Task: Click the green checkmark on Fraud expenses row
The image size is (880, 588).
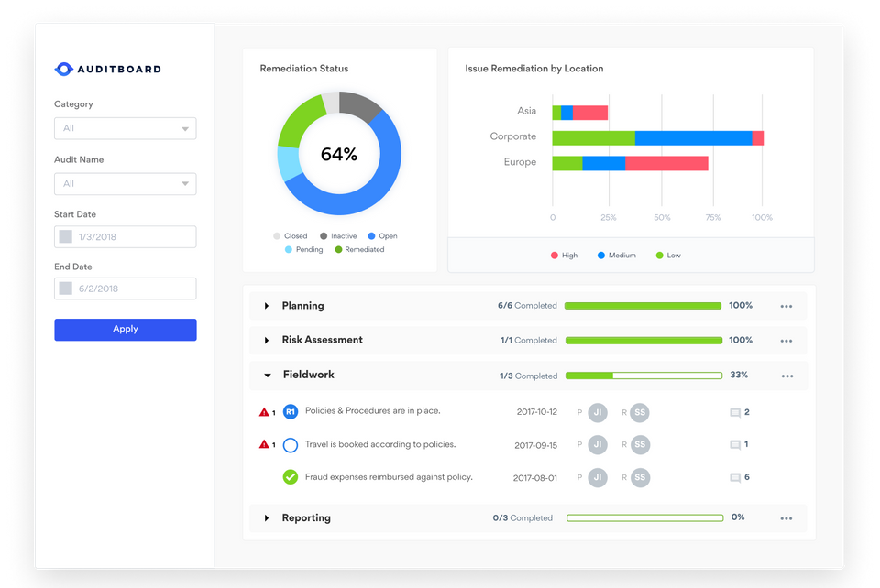Action: [291, 477]
